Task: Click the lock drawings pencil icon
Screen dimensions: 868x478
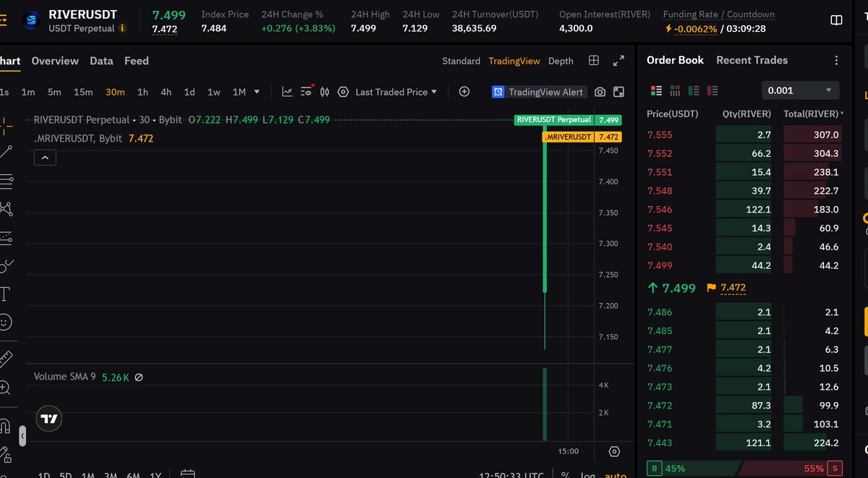Action: pos(6,454)
